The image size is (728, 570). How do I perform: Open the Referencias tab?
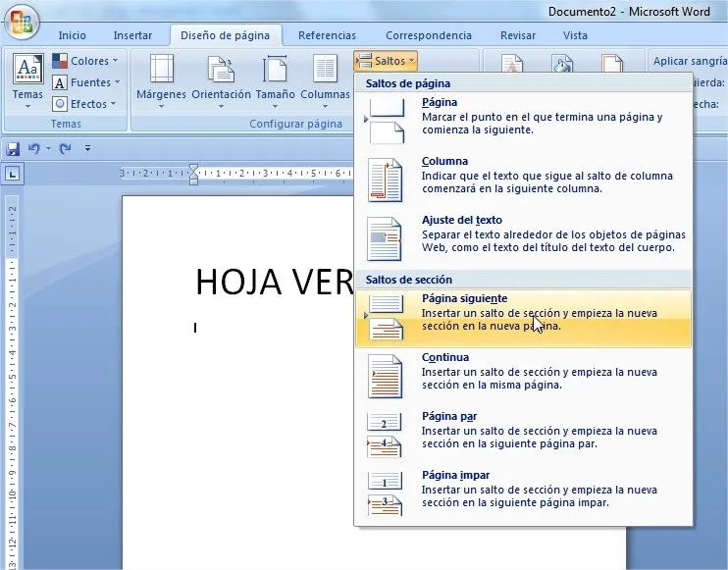327,35
